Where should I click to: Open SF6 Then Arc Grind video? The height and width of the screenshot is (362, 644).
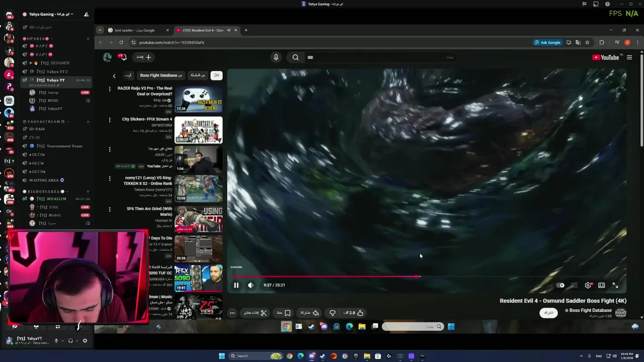[198, 219]
